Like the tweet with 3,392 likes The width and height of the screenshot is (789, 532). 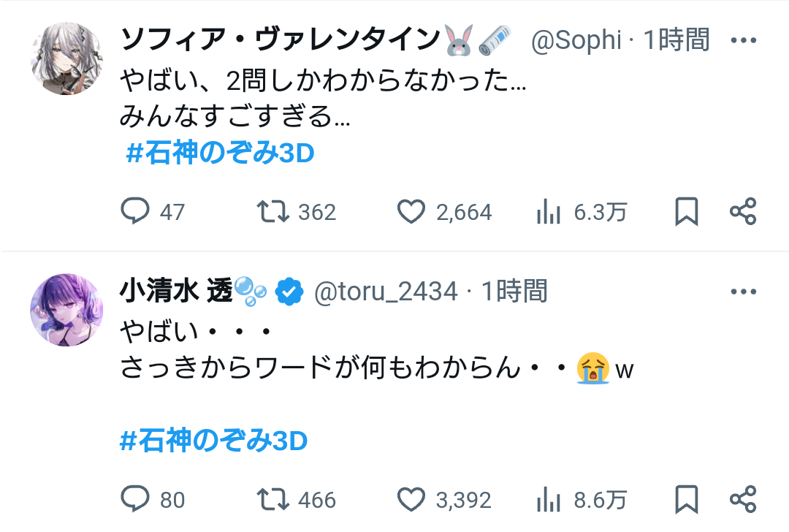411,499
